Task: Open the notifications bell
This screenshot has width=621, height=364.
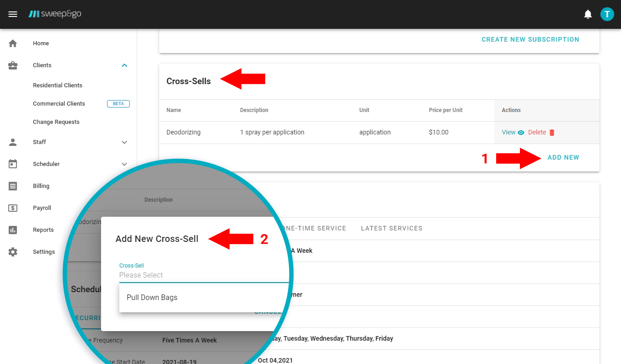Action: tap(588, 14)
